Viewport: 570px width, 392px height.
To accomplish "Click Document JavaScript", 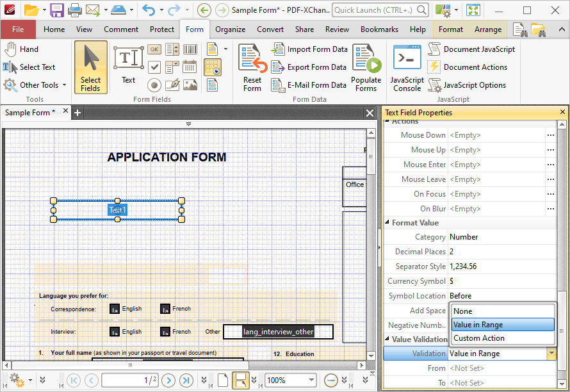I will point(471,49).
